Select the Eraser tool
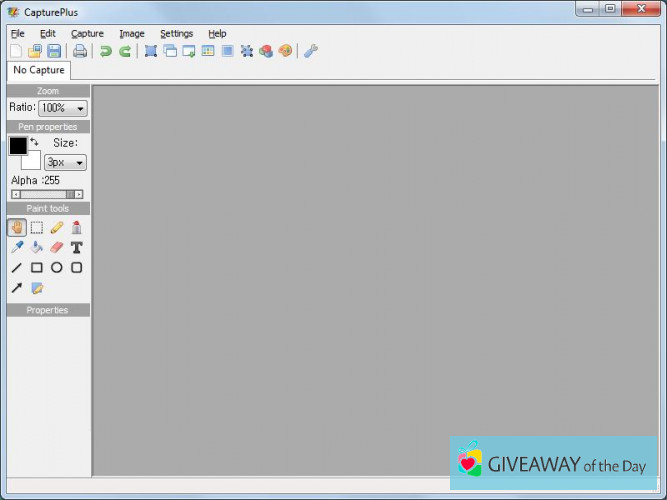Viewport: 667px width, 500px height. 57,248
